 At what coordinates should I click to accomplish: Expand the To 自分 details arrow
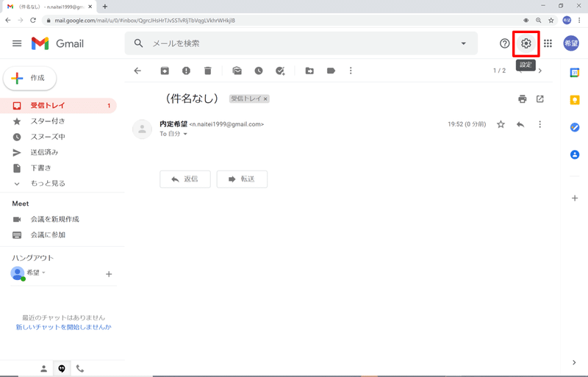185,134
